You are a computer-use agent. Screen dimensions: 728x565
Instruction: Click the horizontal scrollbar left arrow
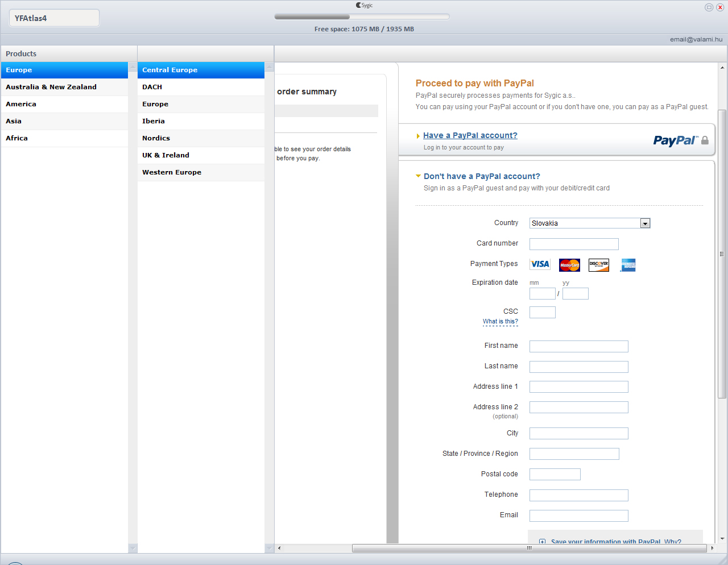click(x=279, y=549)
